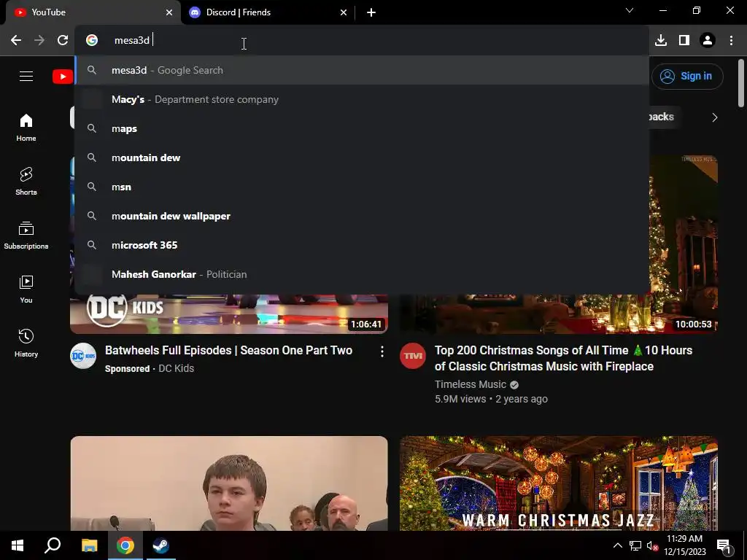Click the page vertical scrollbar thumb
The image size is (747, 560).
pos(741,83)
